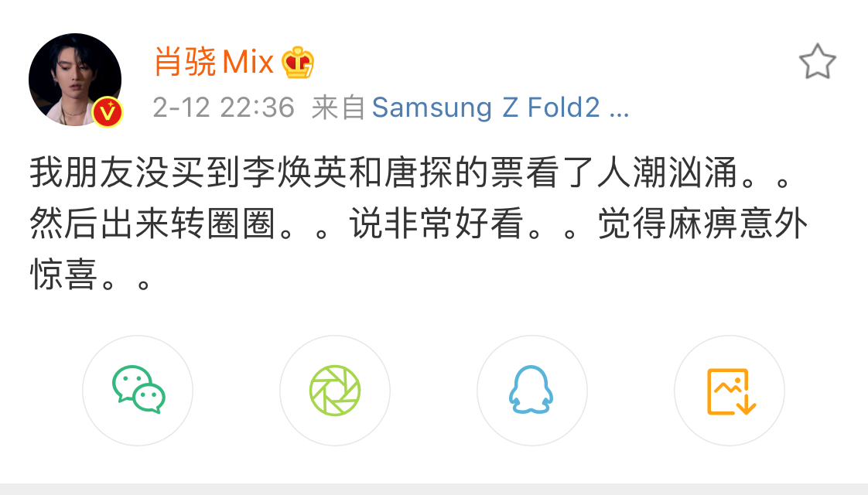Tap 人潮汹涌 in the first line
Viewport: 868px width, 495px height.
(x=667, y=173)
